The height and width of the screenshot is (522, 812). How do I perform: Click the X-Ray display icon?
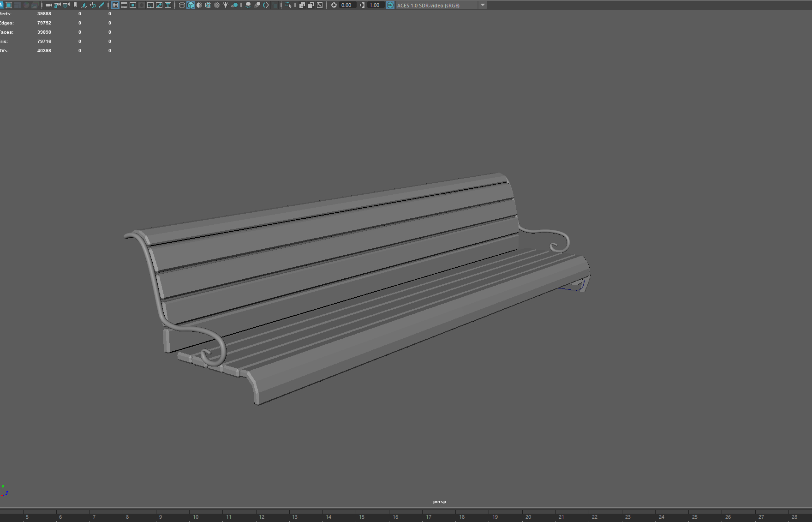point(302,5)
